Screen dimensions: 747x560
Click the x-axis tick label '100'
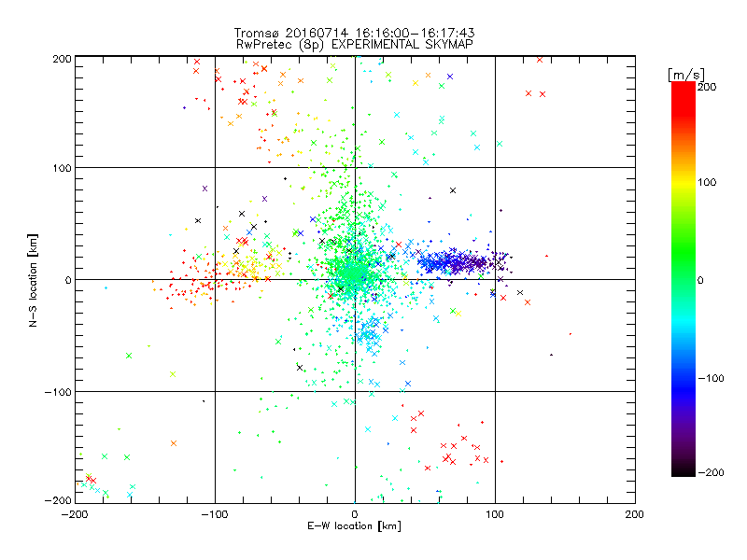(495, 514)
